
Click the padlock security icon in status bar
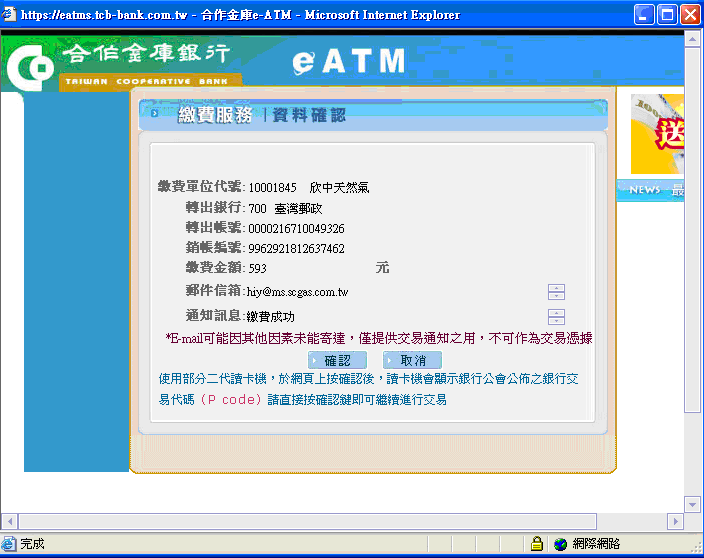[537, 544]
